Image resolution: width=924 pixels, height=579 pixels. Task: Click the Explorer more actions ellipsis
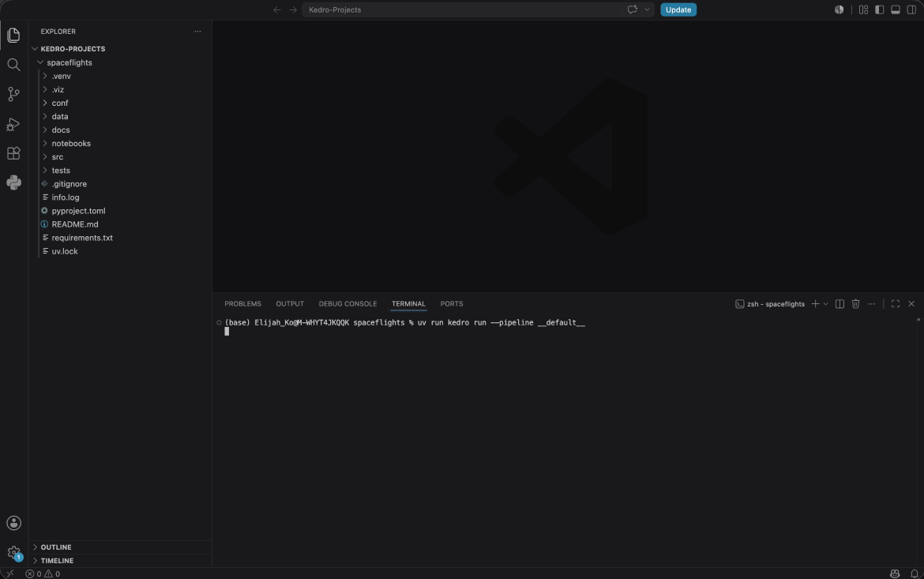(197, 32)
